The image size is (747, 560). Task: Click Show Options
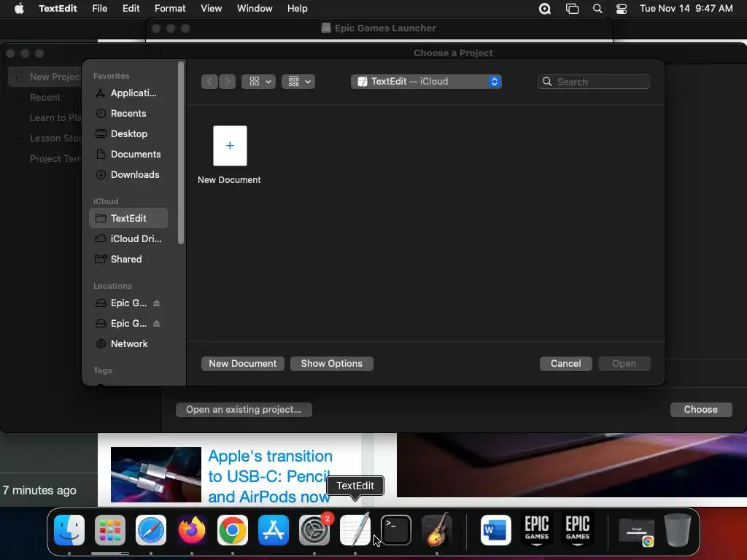332,363
